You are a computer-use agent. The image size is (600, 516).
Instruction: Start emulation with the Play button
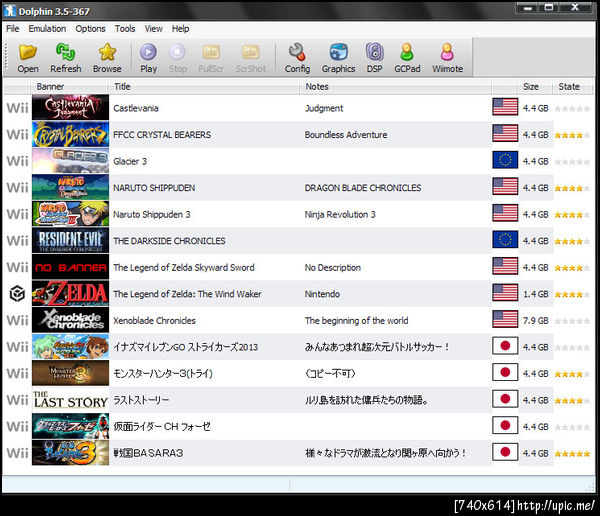click(148, 58)
